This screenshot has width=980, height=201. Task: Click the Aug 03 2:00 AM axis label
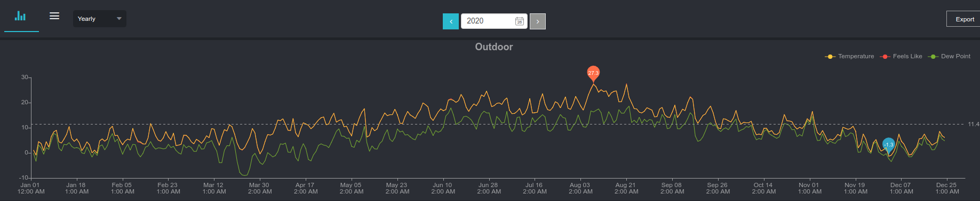[580, 188]
